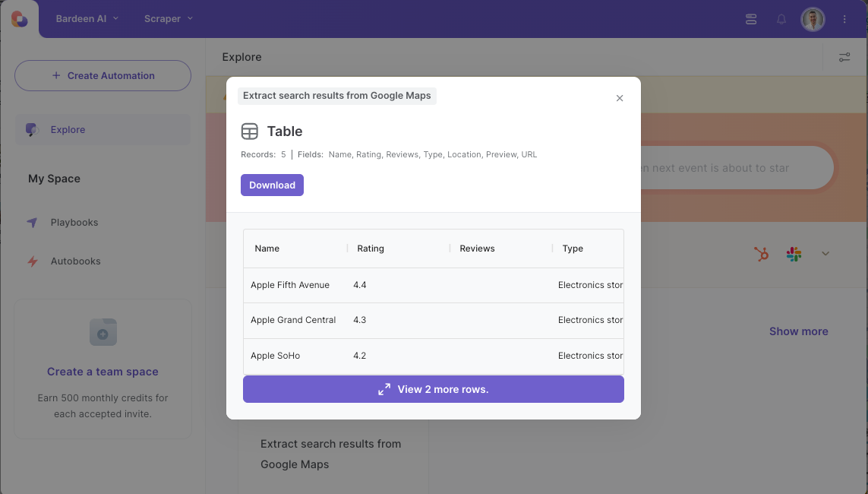Image resolution: width=868 pixels, height=494 pixels.
Task: Open the three-dot more options menu
Action: click(844, 20)
